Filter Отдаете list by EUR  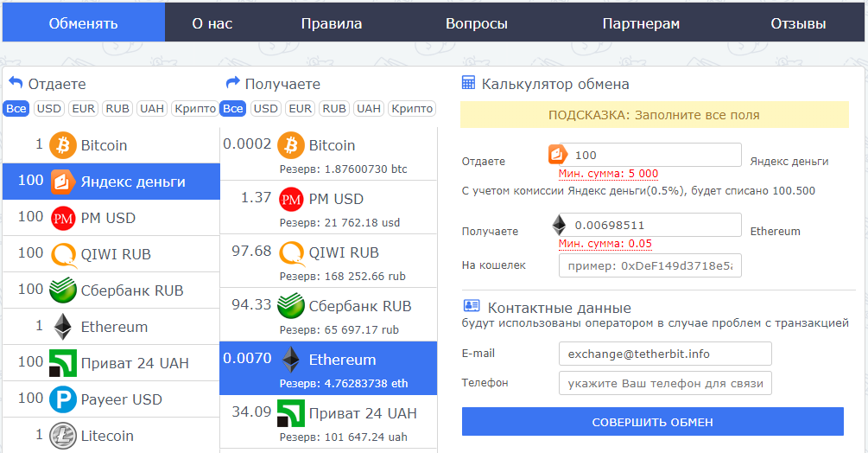pyautogui.click(x=84, y=109)
